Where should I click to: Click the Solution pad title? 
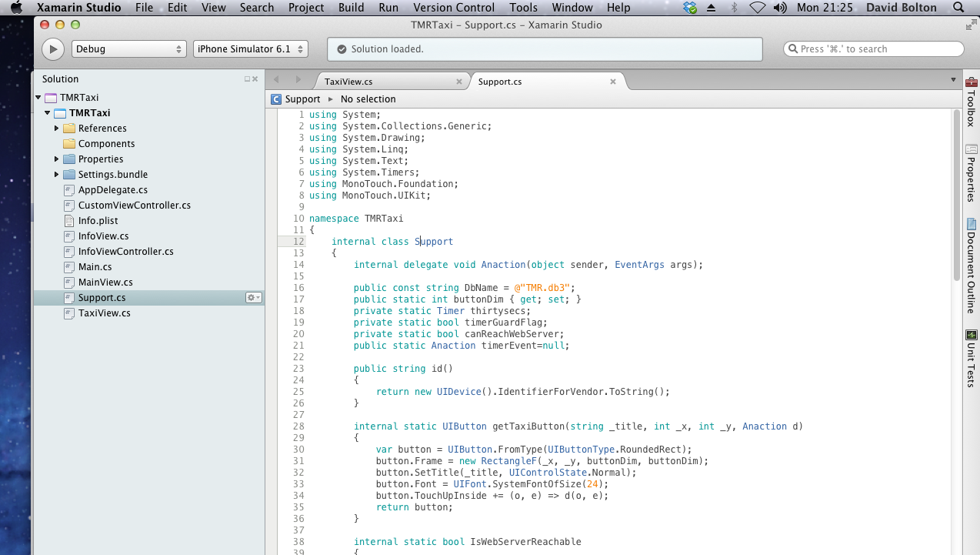click(x=61, y=79)
